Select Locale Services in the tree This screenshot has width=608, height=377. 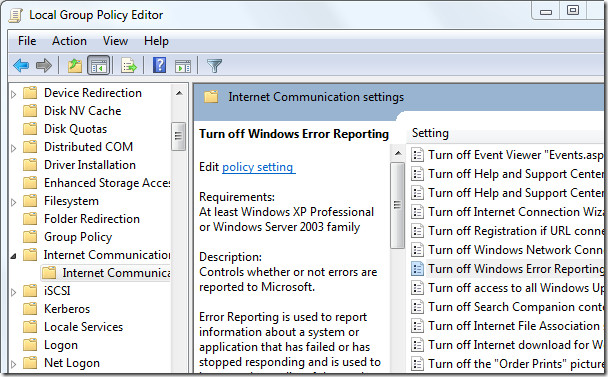pyautogui.click(x=83, y=327)
